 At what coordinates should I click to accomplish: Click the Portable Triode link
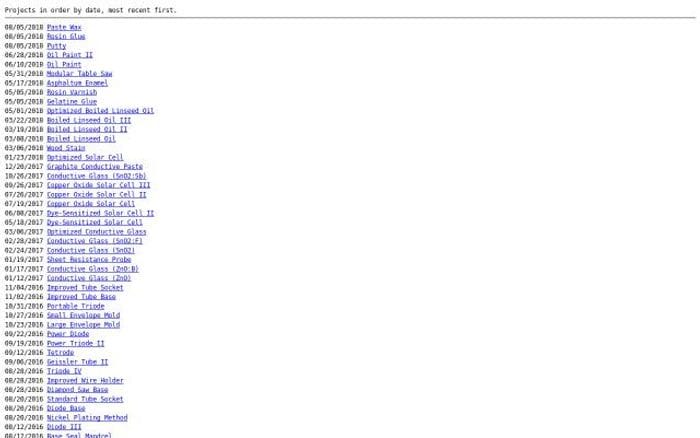click(x=75, y=306)
